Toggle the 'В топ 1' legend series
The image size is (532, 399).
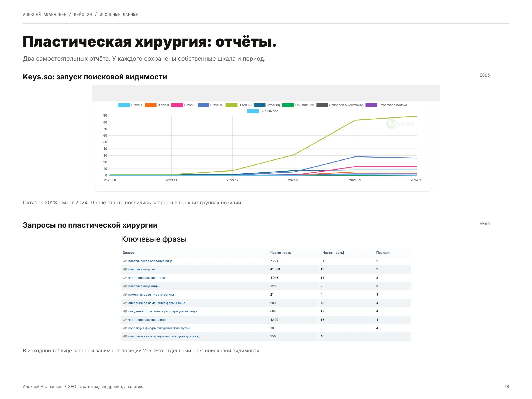click(130, 105)
